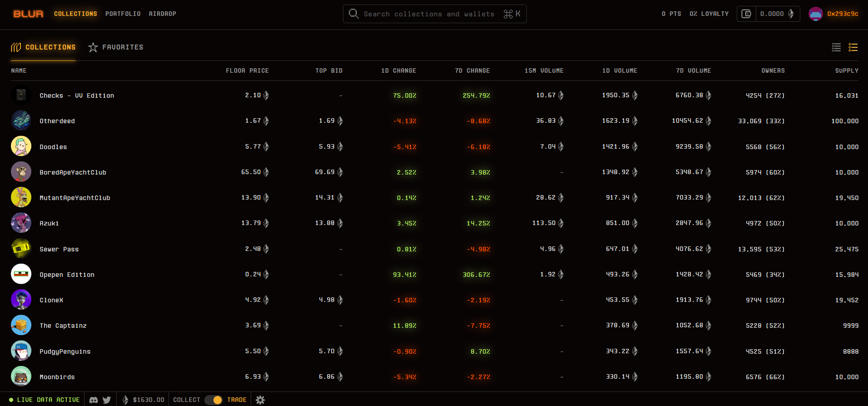Sort by 7D Volume column

(x=693, y=71)
